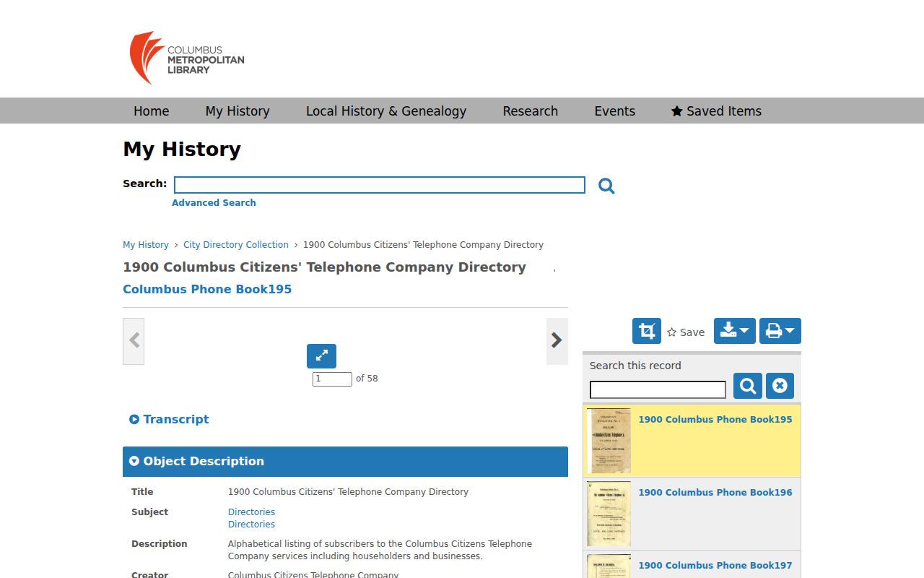Viewport: 924px width, 578px height.
Task: Collapse the Object Description panel
Action: 345,462
